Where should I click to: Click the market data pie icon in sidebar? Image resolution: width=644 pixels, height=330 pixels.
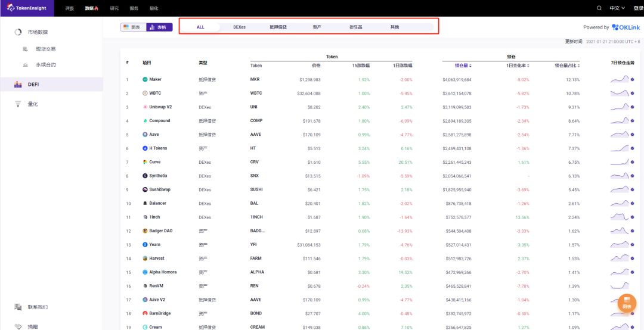pos(18,32)
